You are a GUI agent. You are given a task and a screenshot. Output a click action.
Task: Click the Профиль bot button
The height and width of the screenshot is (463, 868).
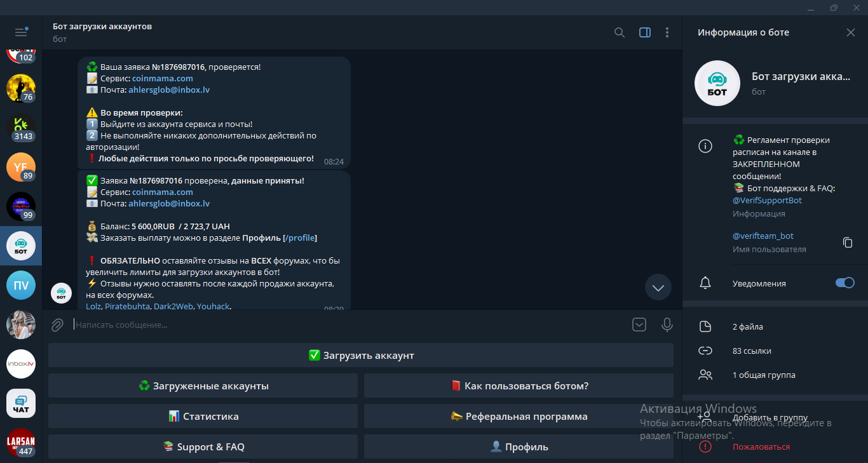[519, 447]
